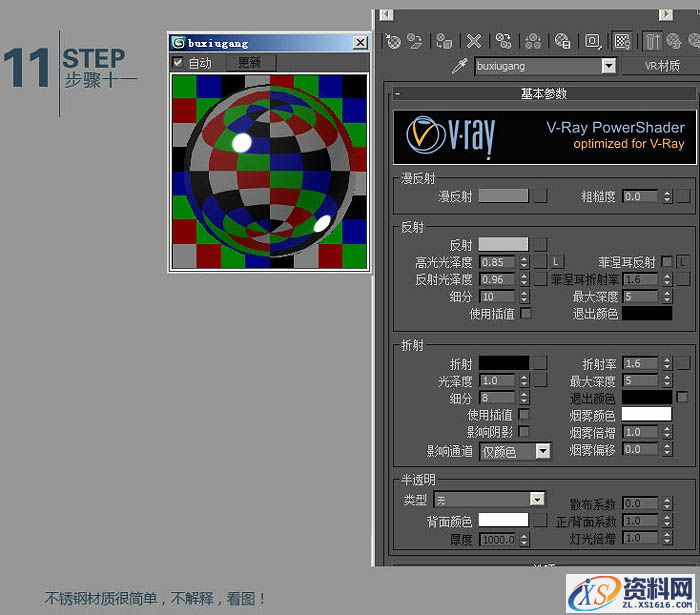
Task: Click the Make Unique icon
Action: [x=533, y=42]
